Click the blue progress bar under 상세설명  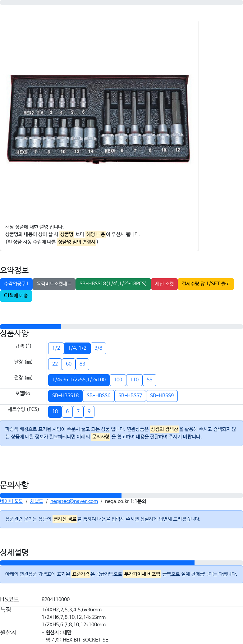97,563
